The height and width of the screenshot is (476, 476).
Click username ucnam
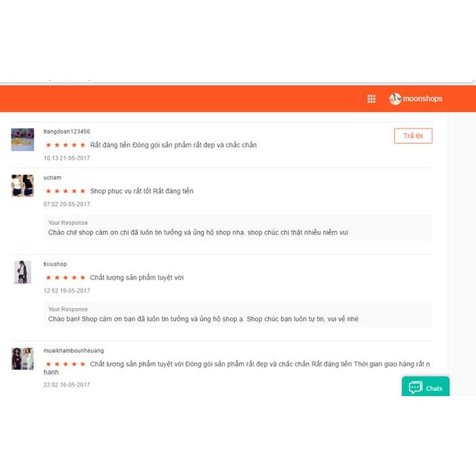pyautogui.click(x=52, y=177)
